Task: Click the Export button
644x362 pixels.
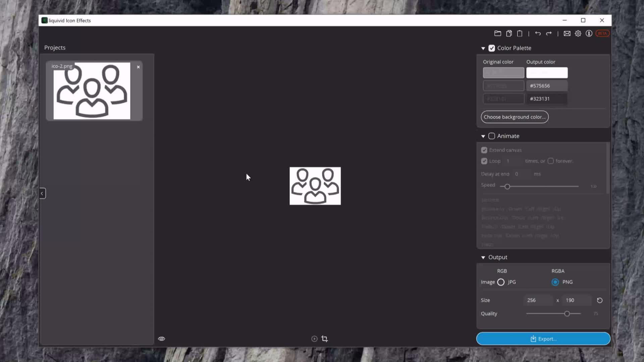Action: click(543, 339)
